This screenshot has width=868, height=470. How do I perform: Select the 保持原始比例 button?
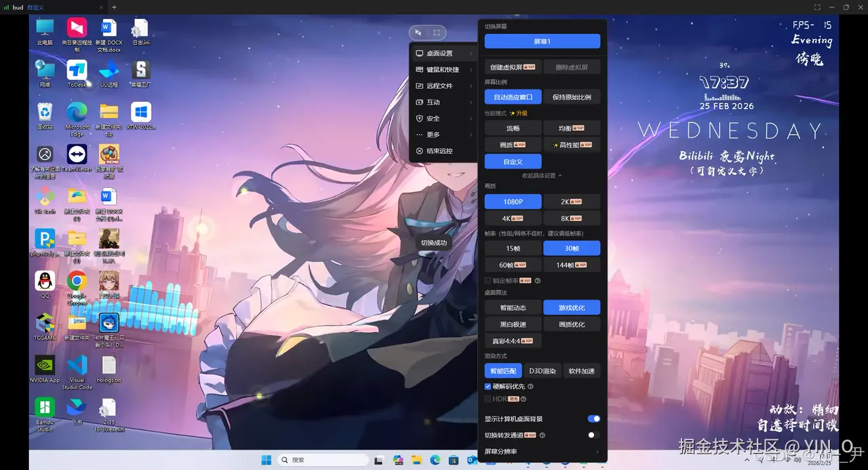coord(572,96)
